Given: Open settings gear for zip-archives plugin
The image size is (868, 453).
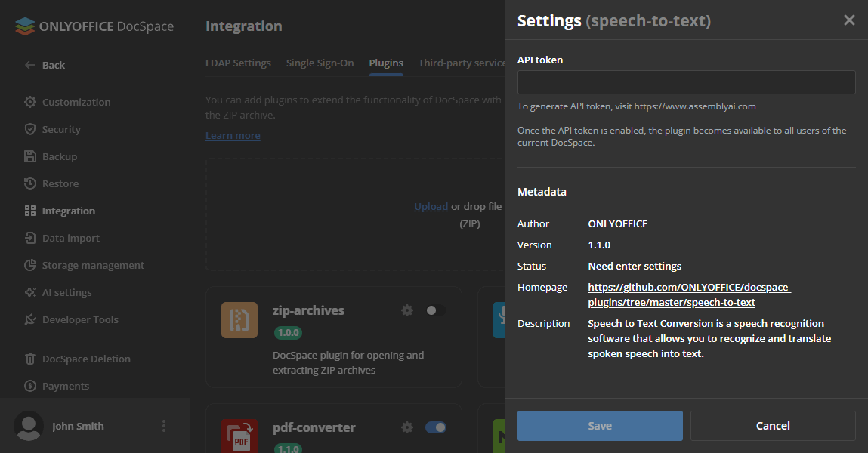Looking at the screenshot, I should [407, 310].
